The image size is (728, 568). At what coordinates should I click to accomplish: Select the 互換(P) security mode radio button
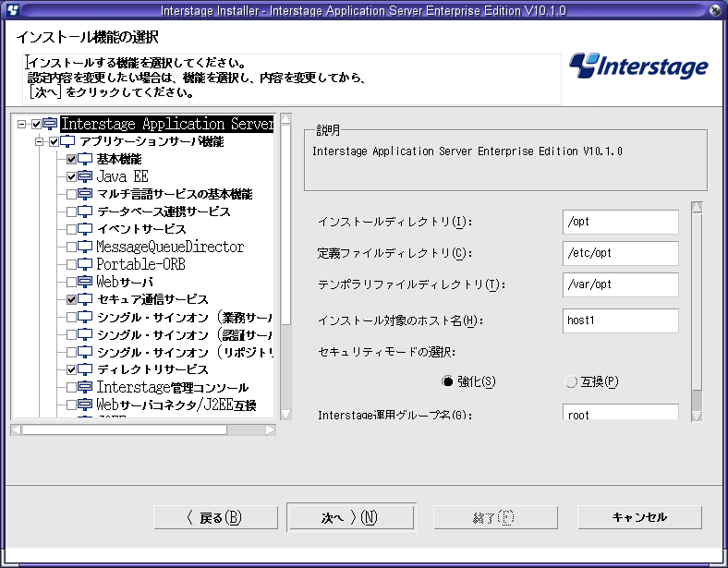pos(571,381)
